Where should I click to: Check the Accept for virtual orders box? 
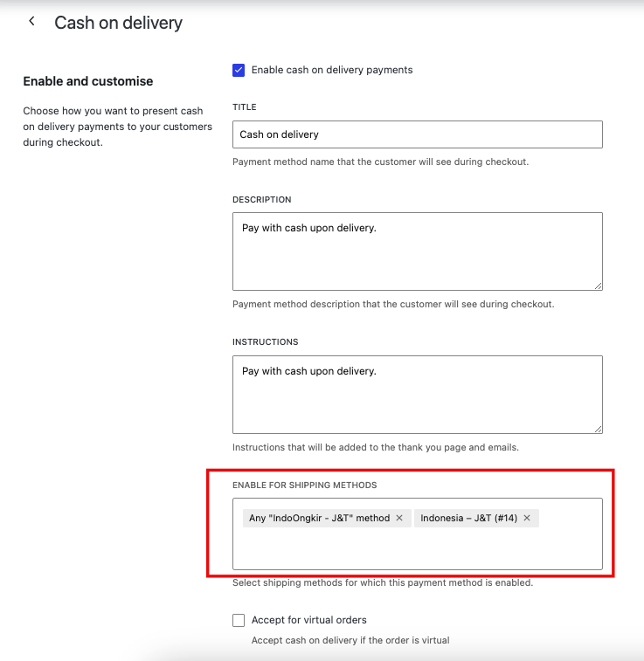pyautogui.click(x=239, y=620)
